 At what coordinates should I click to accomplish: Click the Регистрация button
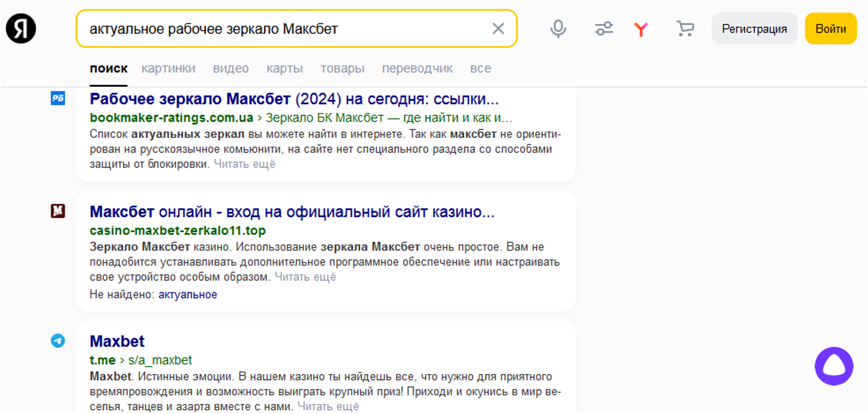(x=754, y=29)
